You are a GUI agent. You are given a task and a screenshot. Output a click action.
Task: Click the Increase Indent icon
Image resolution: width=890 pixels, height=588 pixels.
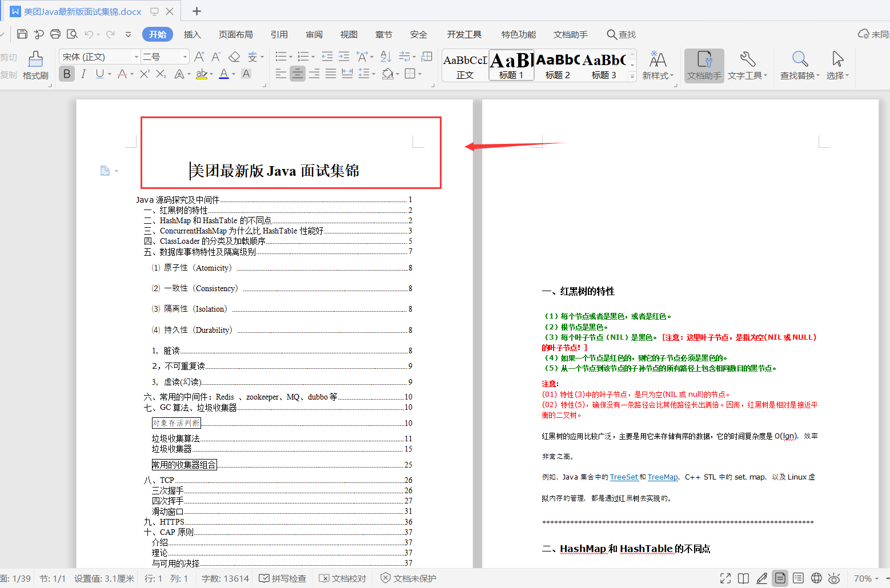(x=344, y=57)
